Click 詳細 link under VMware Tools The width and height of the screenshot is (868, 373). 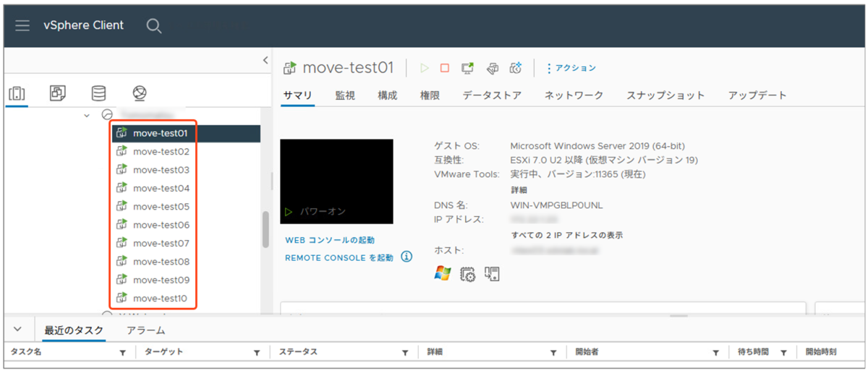coord(519,189)
